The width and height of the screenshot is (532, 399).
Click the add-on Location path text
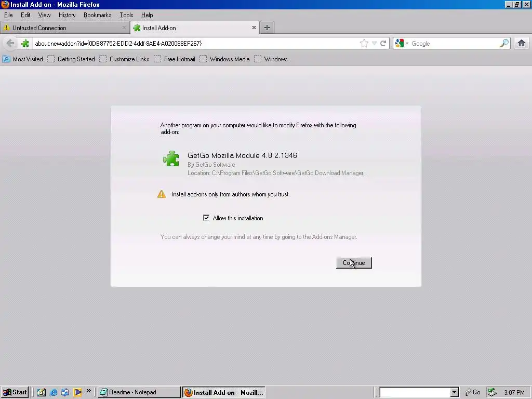click(x=277, y=173)
